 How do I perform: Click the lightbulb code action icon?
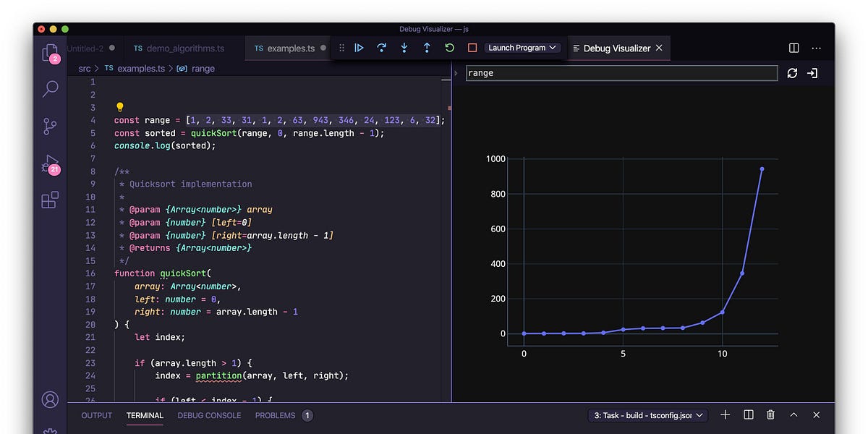point(120,107)
